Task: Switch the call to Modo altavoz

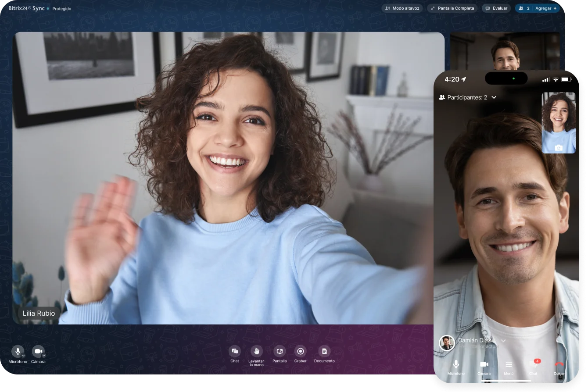Action: point(402,8)
